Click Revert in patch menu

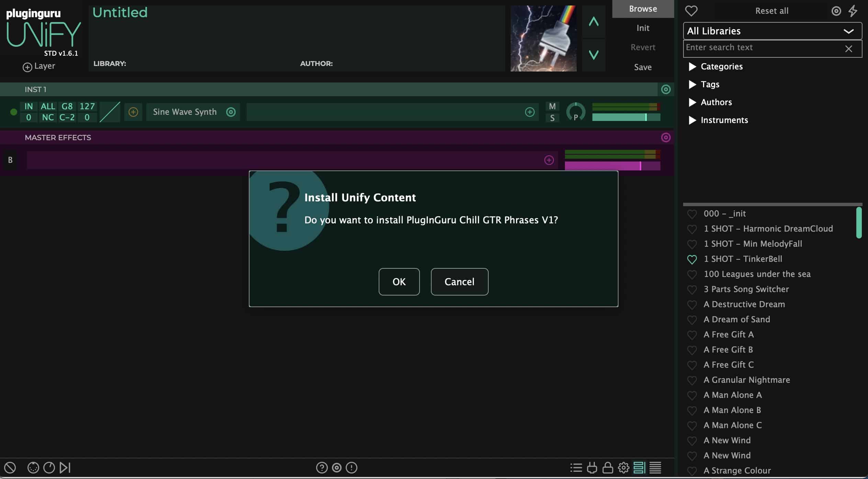click(x=643, y=47)
